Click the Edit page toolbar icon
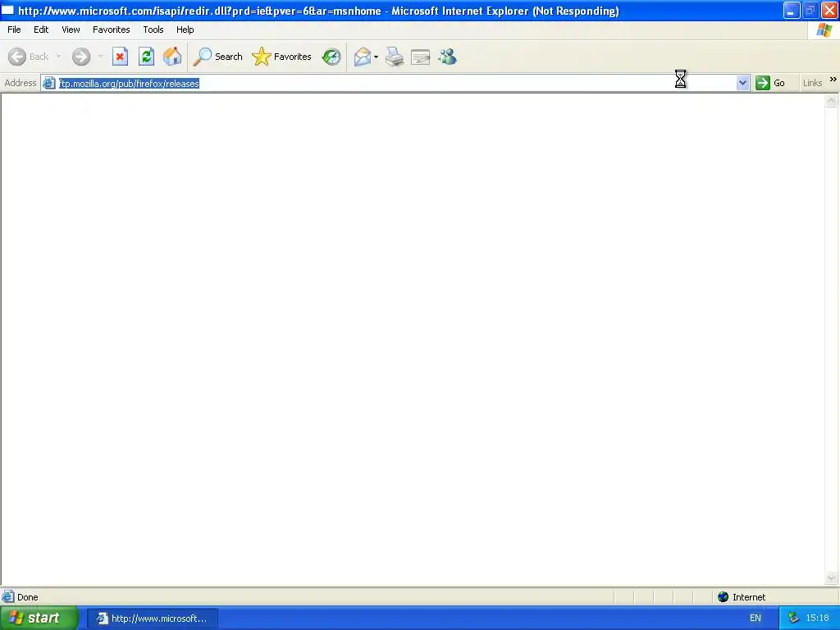Screen dimensions: 840x630 pyautogui.click(x=421, y=57)
